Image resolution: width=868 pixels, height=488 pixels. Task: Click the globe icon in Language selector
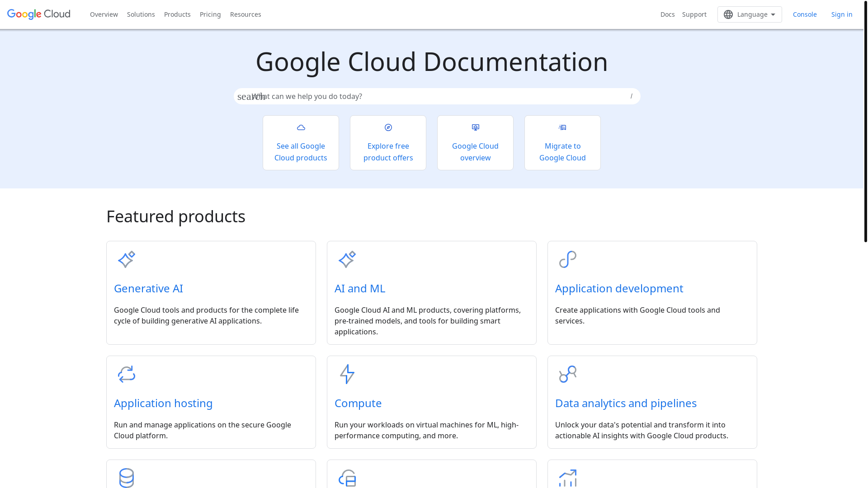tap(728, 14)
